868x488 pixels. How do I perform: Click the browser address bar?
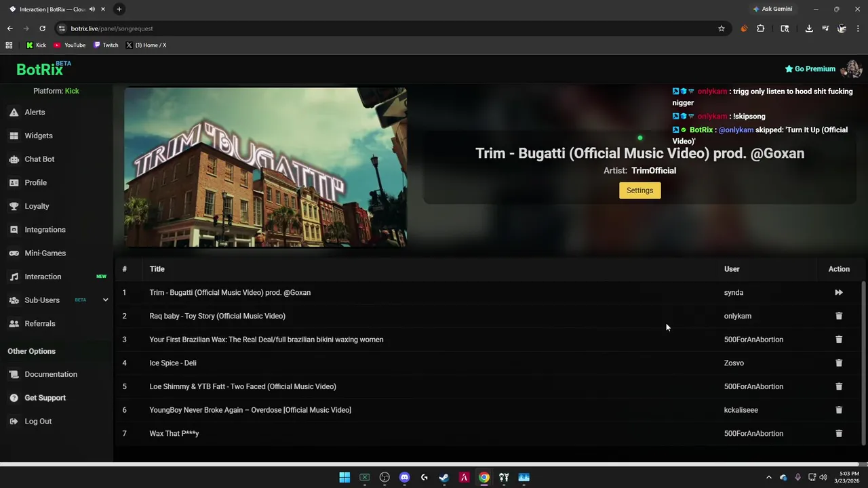click(387, 28)
